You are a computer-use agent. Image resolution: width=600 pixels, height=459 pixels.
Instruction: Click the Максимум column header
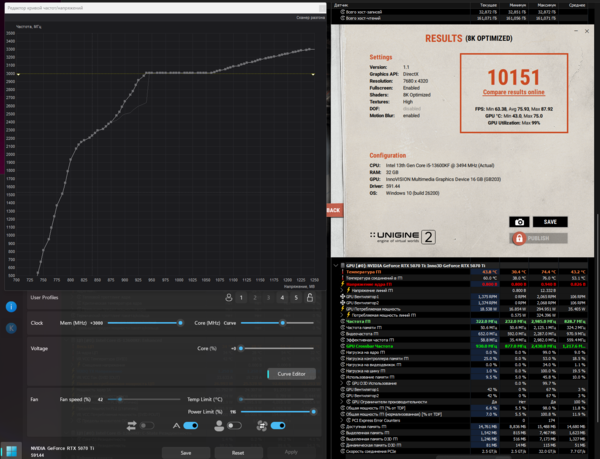(547, 5)
